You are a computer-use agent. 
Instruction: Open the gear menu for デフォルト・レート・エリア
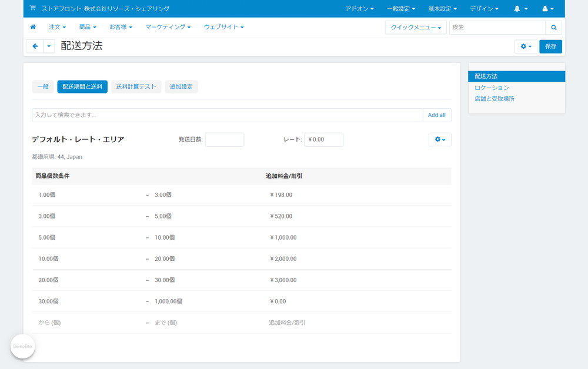tap(440, 139)
